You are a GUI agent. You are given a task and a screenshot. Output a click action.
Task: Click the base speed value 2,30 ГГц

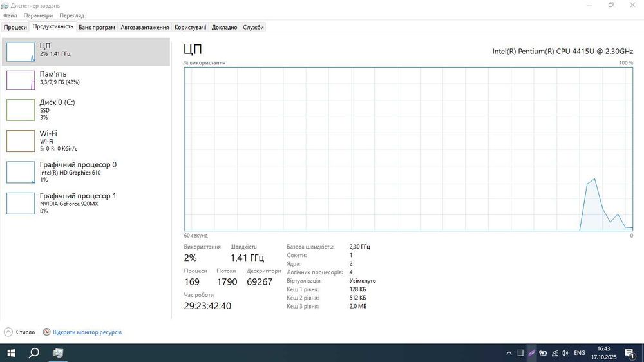coord(360,247)
